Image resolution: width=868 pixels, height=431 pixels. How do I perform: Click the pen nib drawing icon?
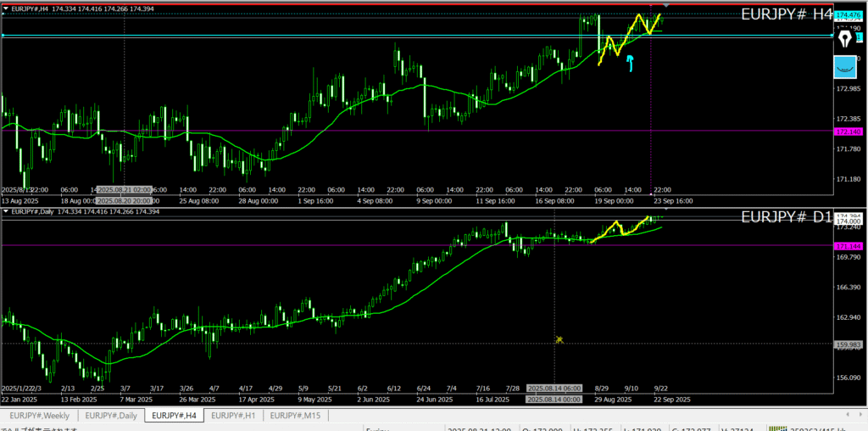[845, 38]
